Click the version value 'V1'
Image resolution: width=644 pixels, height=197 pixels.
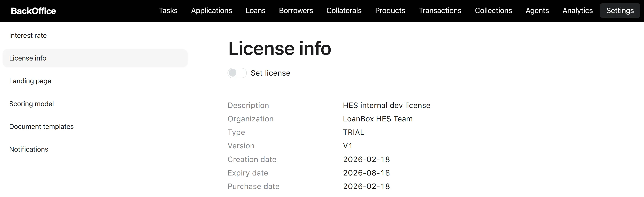coord(347,146)
